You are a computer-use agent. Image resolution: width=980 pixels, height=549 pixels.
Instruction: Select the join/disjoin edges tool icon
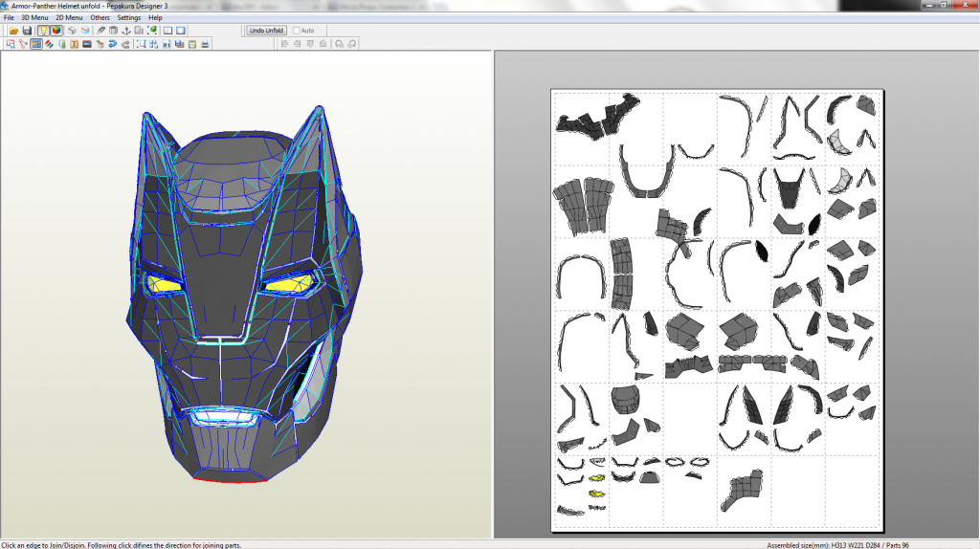tap(23, 44)
